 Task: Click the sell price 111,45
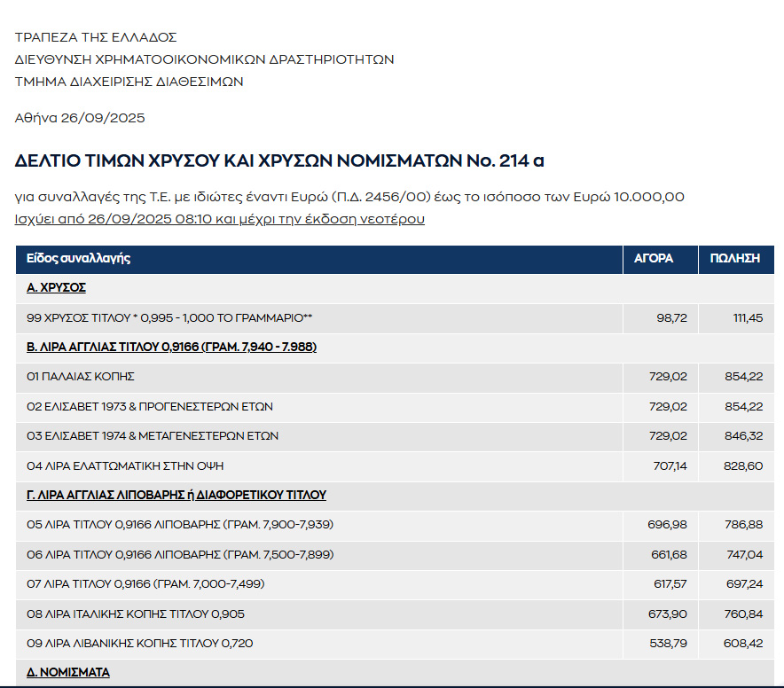(748, 318)
